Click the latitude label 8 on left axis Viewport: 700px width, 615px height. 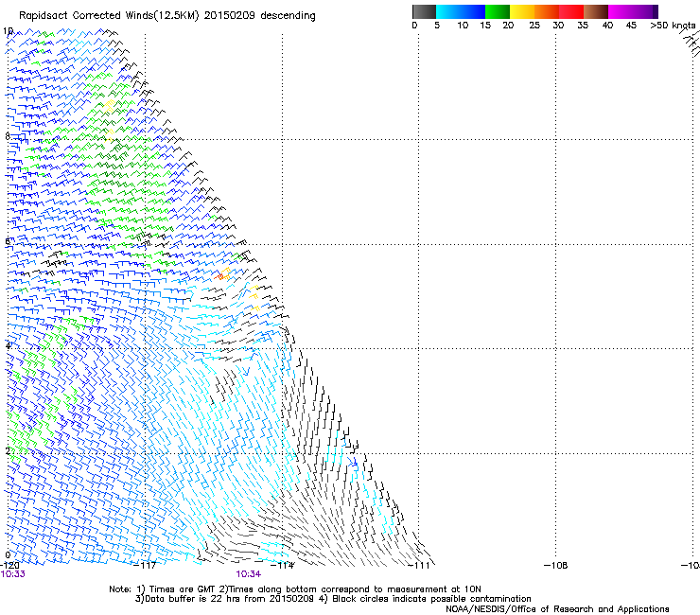point(8,136)
